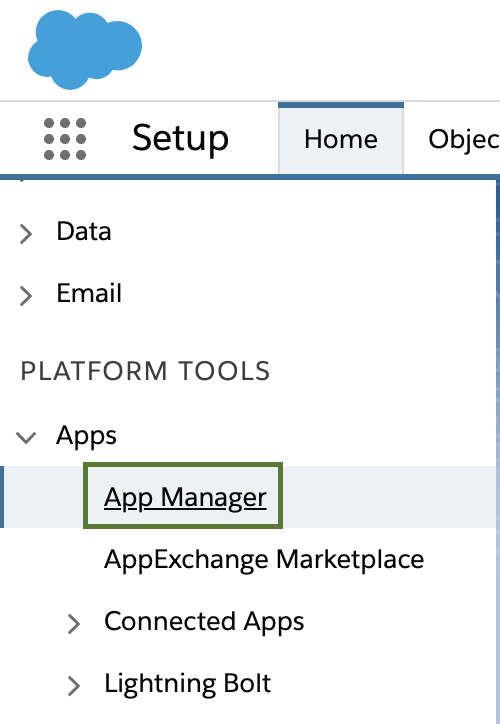Collapse the Apps section chevron

coord(26,437)
